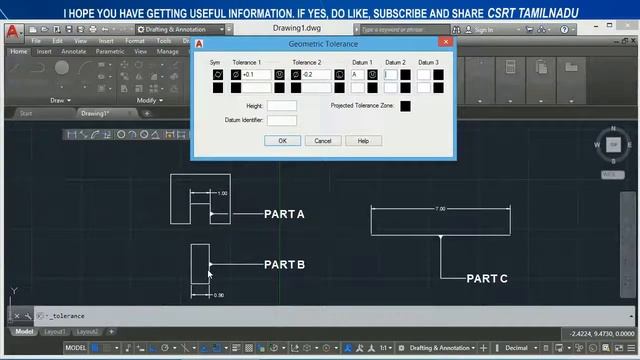640x360 pixels.
Task: Select the Line tool in Draw panel
Action: [15, 67]
